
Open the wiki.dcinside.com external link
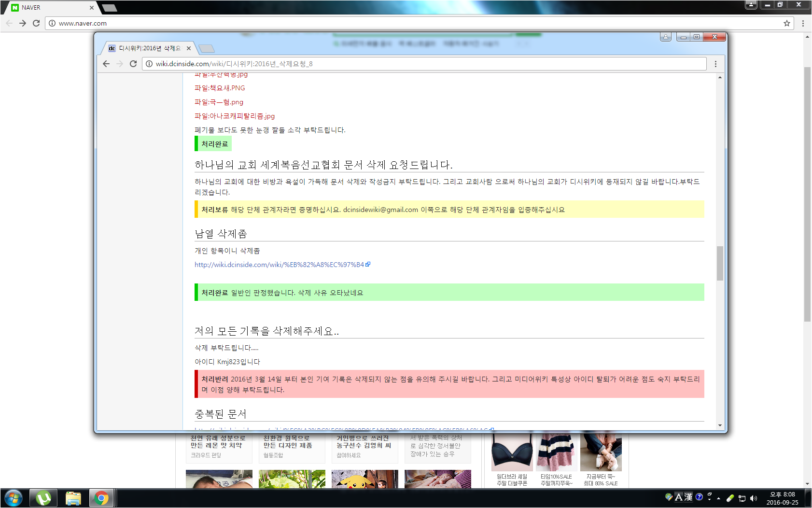point(280,265)
